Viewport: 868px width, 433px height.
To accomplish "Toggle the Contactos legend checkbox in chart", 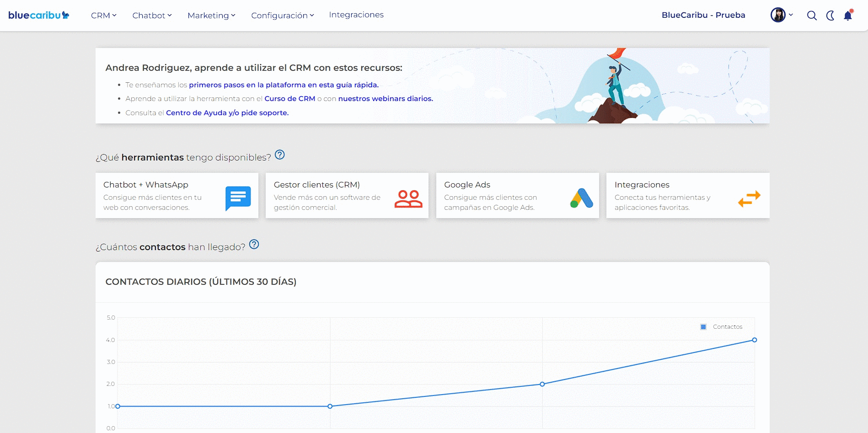I will point(703,326).
